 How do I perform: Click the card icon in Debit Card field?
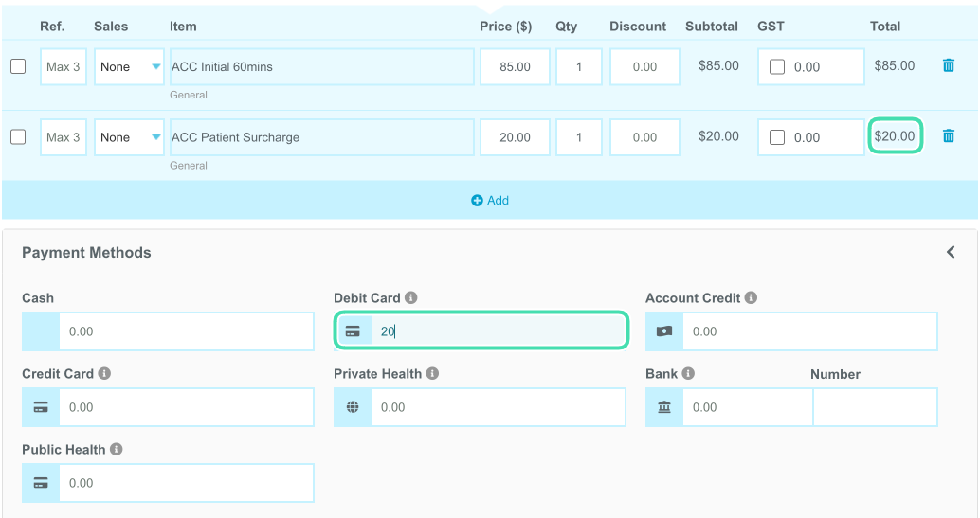(x=353, y=331)
